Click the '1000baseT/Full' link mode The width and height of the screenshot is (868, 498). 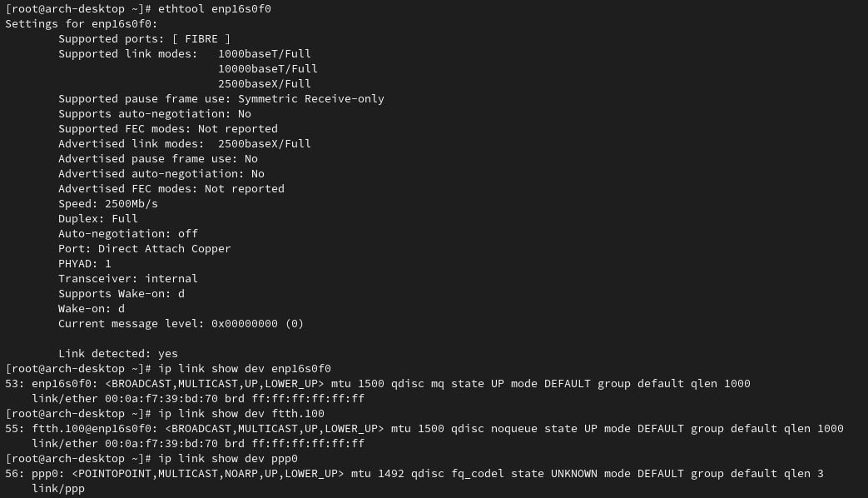click(264, 54)
